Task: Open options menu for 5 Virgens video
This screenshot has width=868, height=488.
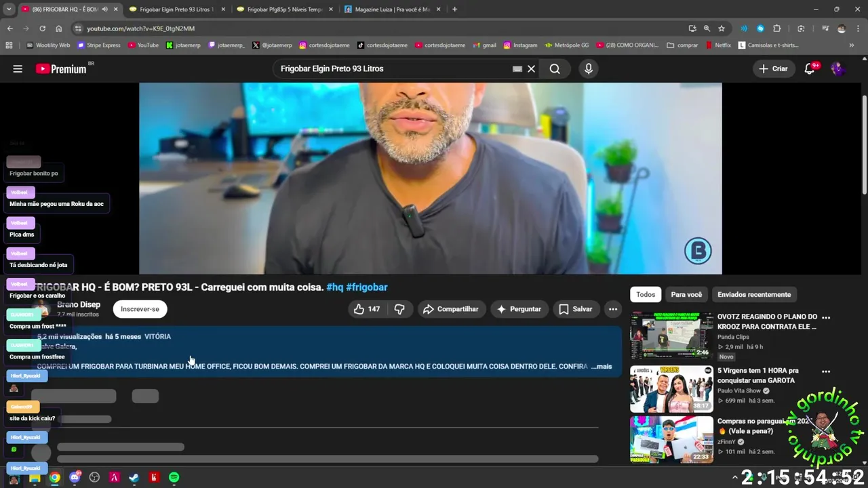Action: tap(826, 371)
